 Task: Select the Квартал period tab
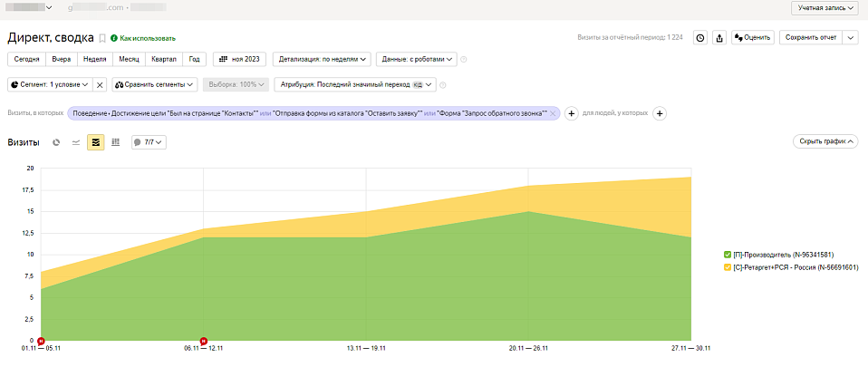[164, 59]
